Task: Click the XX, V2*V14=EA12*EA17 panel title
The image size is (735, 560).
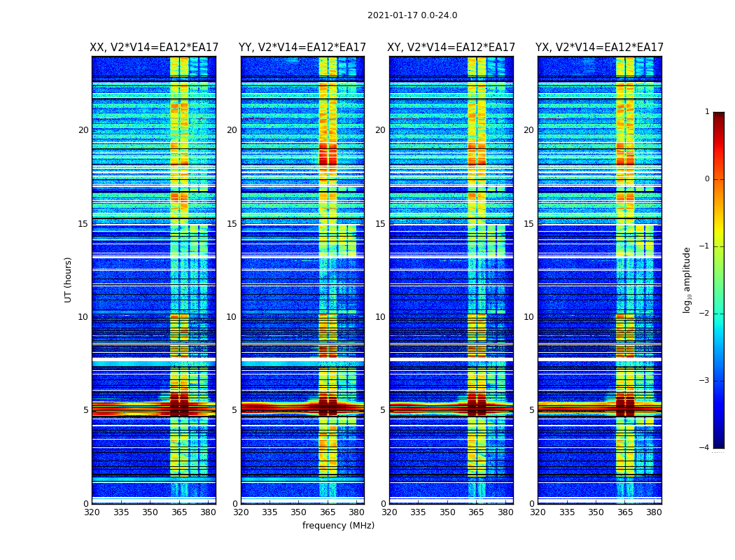Action: pyautogui.click(x=154, y=48)
